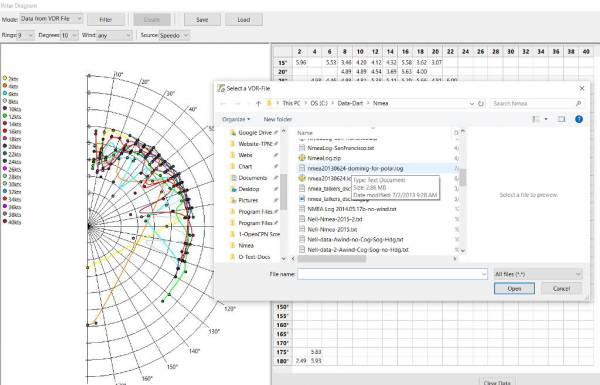Click OS (C:) in the address breadcrumb
600x385 pixels.
319,103
